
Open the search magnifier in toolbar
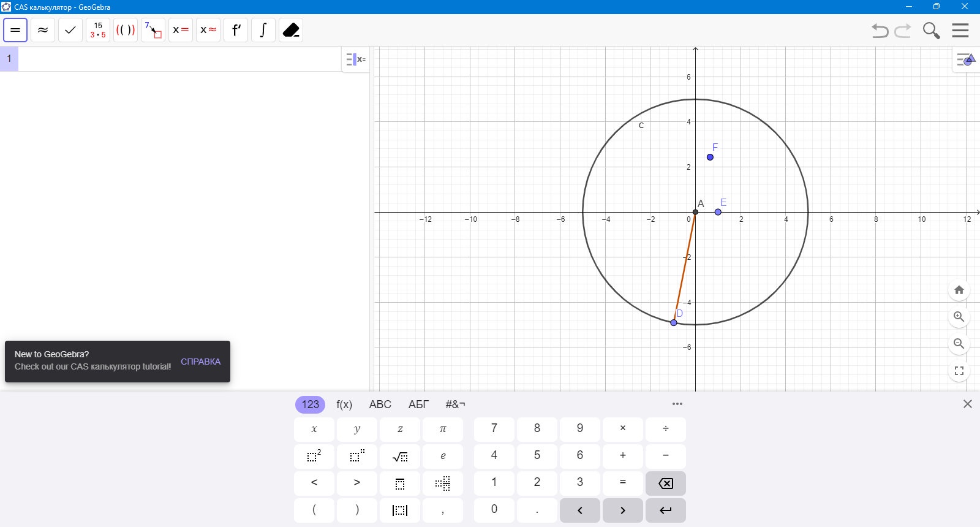coord(932,31)
